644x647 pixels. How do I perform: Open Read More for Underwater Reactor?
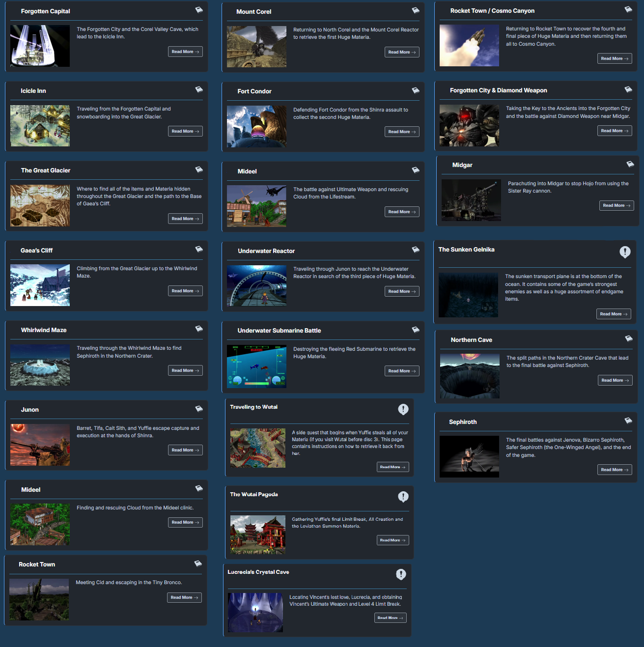(402, 291)
